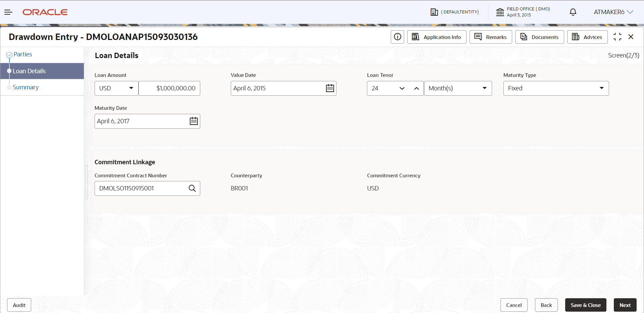Viewport: 644px width, 313px height.
Task: Open the Remarks panel
Action: pyautogui.click(x=491, y=37)
